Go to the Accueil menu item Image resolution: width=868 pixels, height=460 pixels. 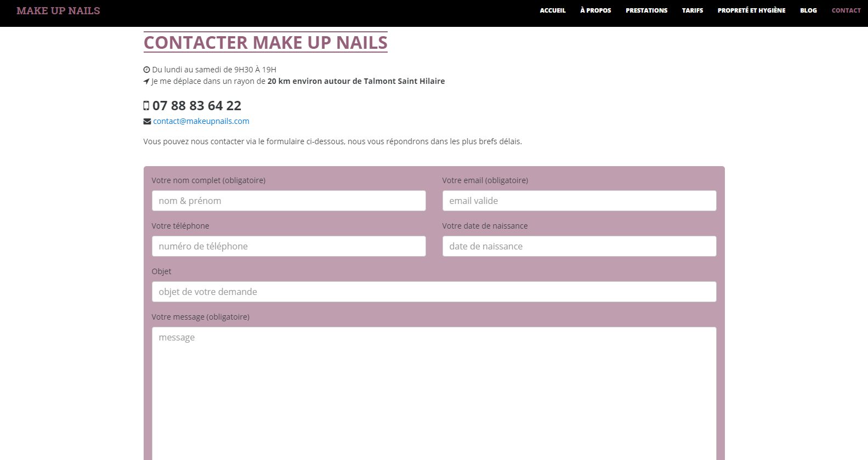coord(552,10)
